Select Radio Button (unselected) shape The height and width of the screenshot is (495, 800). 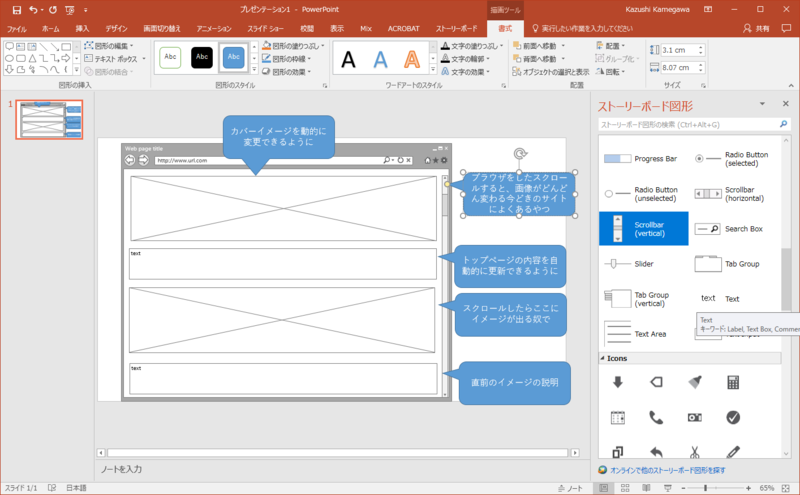[643, 194]
